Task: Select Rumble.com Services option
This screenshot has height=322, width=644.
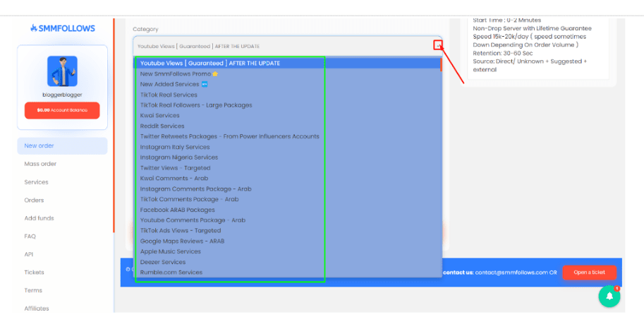Action: (x=288, y=273)
